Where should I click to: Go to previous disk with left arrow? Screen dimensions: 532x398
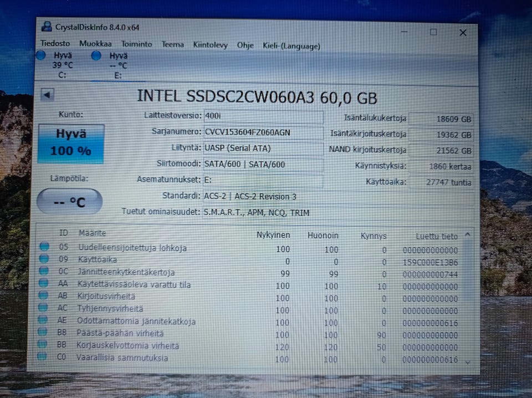(47, 95)
